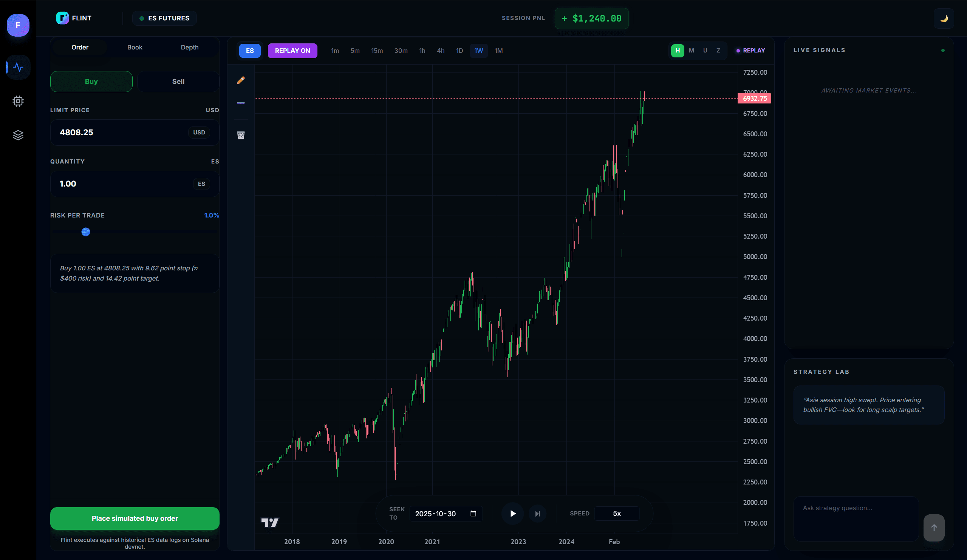Select the 1D timeframe
The image size is (967, 560).
pyautogui.click(x=460, y=51)
